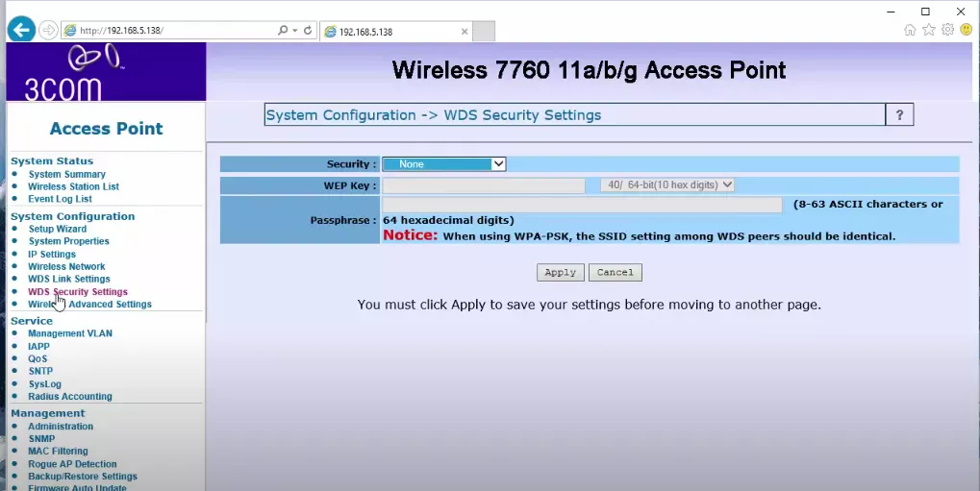Click the Cancel button

click(x=615, y=272)
